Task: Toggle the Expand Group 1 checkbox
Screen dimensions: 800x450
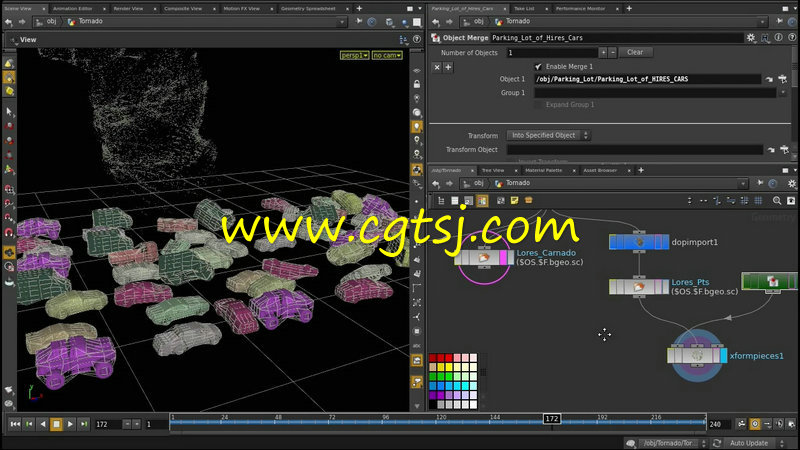Action: pyautogui.click(x=538, y=105)
